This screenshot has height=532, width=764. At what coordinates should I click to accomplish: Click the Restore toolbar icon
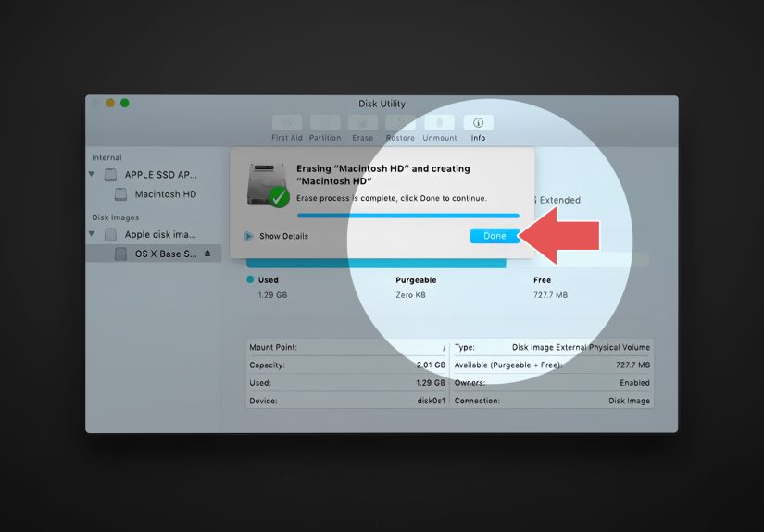tap(400, 123)
